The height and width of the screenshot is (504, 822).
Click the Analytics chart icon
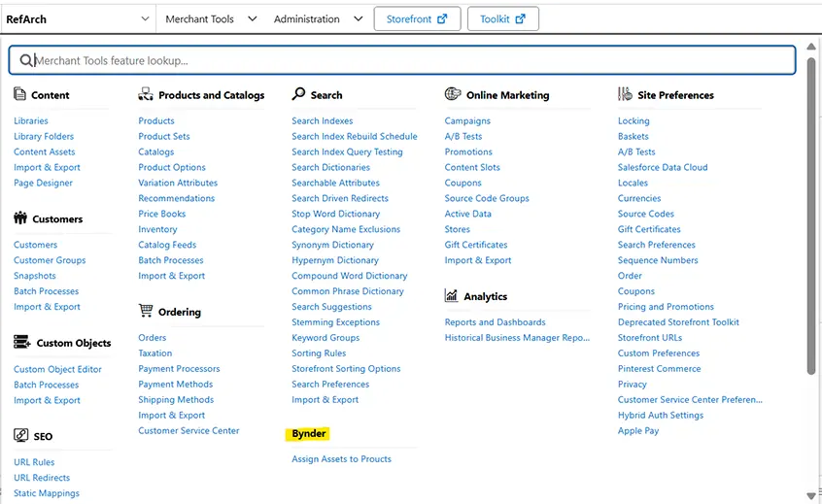coord(451,295)
